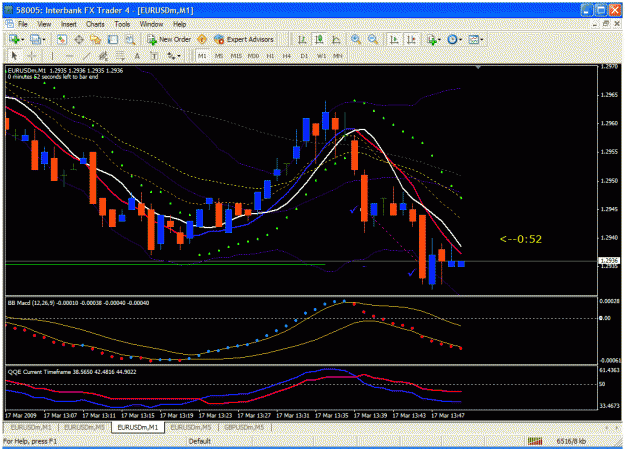The height and width of the screenshot is (449, 625).
Task: Select the blue checkmark object near 1.2945
Action: point(353,209)
